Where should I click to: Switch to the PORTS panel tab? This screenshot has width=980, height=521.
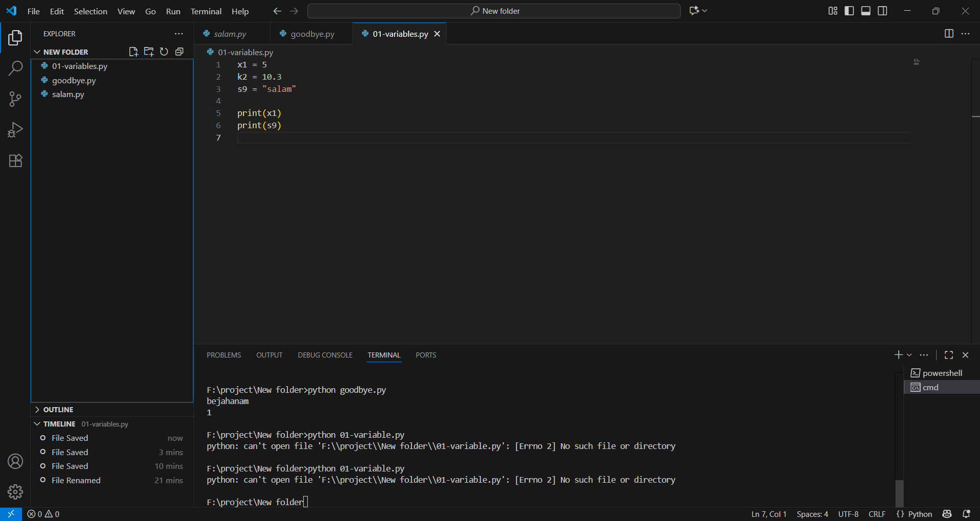(x=426, y=355)
